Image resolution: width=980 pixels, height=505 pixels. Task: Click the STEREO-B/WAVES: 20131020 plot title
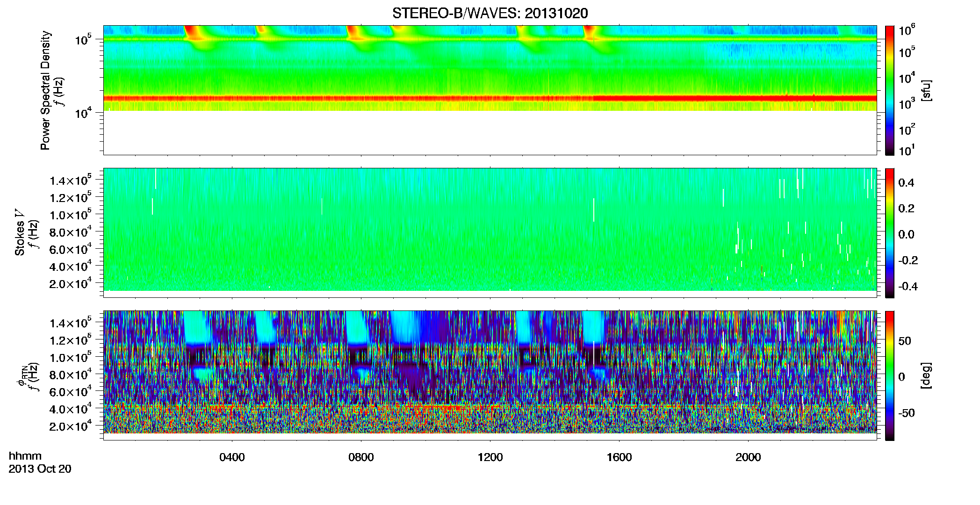tap(490, 14)
